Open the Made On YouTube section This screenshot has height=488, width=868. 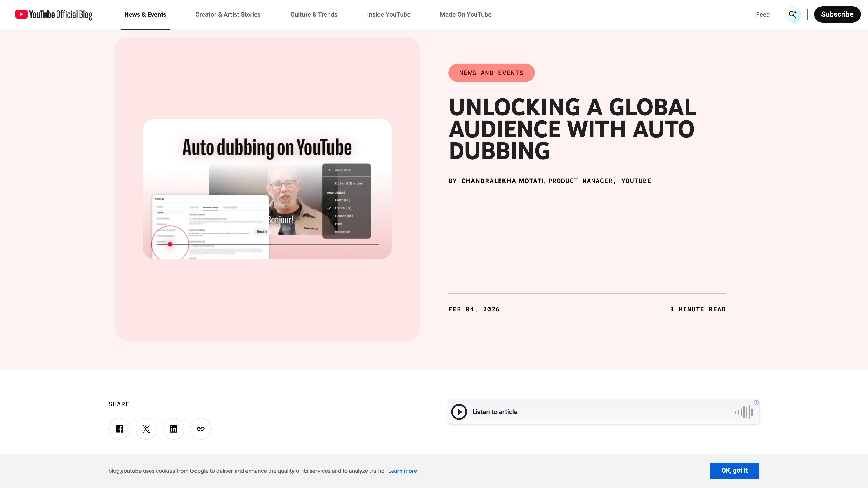(465, 14)
